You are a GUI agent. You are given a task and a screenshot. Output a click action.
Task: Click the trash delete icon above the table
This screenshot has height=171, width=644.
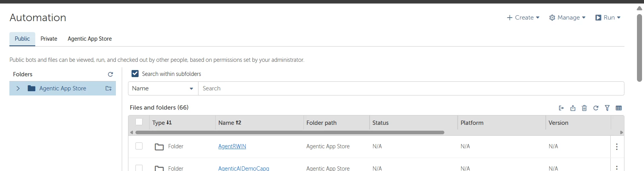pyautogui.click(x=584, y=108)
